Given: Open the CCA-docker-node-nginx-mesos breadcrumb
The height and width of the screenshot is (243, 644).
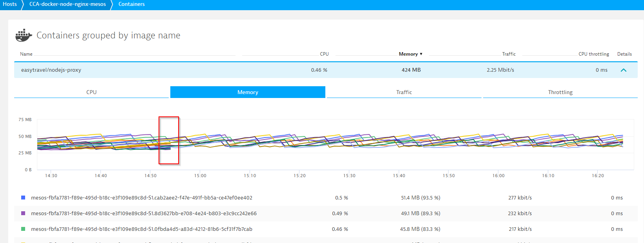Looking at the screenshot, I should pos(68,4).
